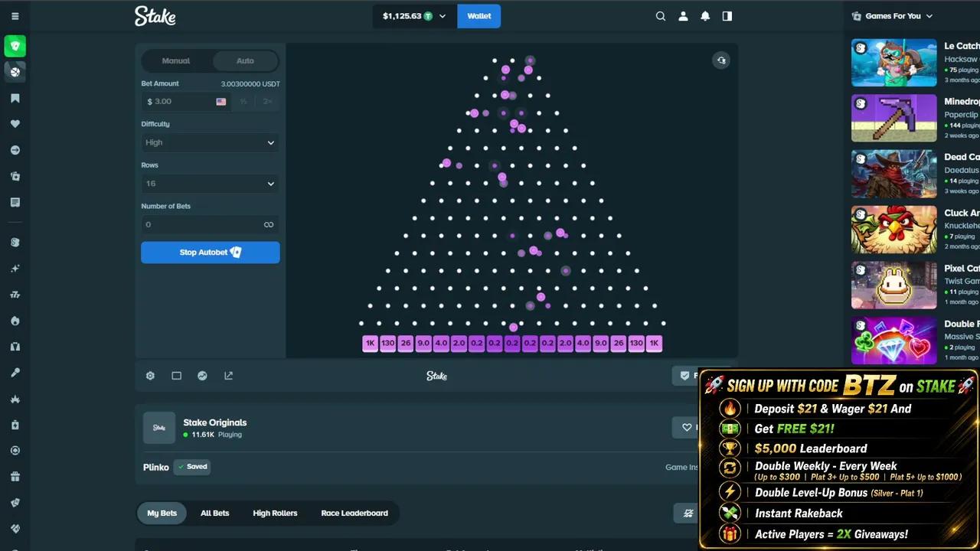Click the Saved button next to Plinko
Image resolution: width=980 pixels, height=551 pixels.
(x=191, y=467)
